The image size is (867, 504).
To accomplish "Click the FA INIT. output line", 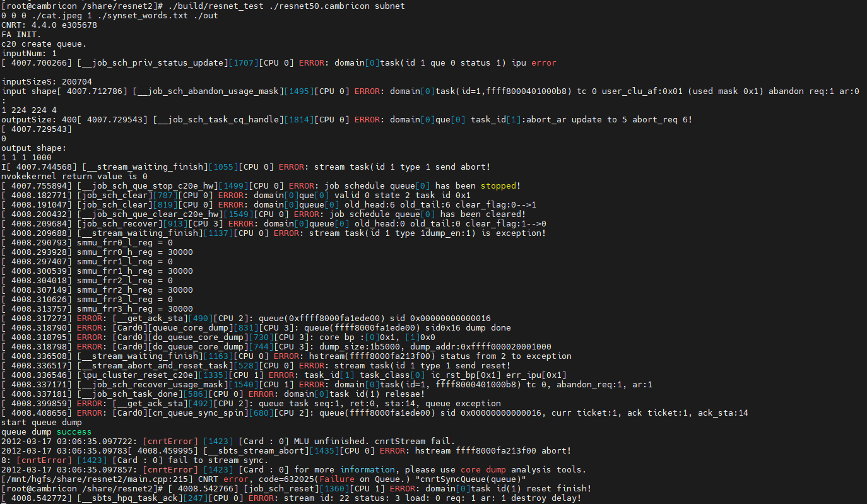I will coord(22,34).
